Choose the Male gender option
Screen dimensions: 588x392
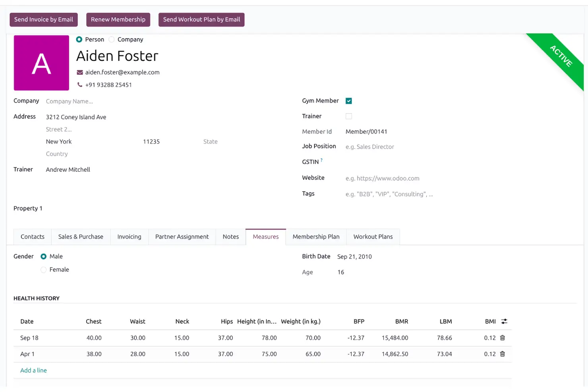44,256
